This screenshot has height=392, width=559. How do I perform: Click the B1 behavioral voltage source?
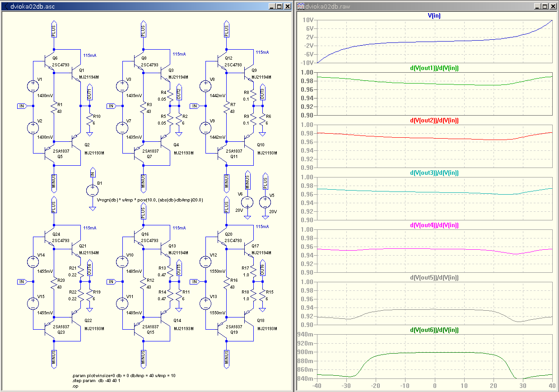[x=92, y=190]
